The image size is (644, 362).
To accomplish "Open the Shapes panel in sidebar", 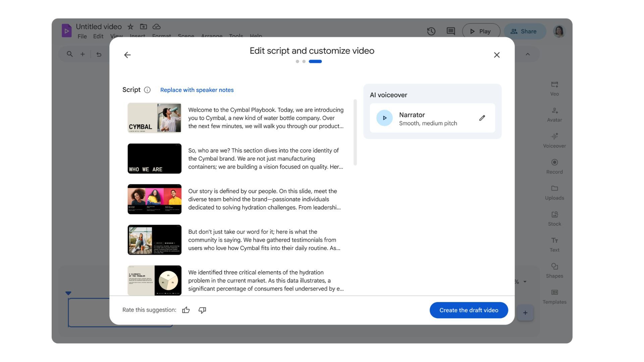I will pyautogui.click(x=554, y=270).
